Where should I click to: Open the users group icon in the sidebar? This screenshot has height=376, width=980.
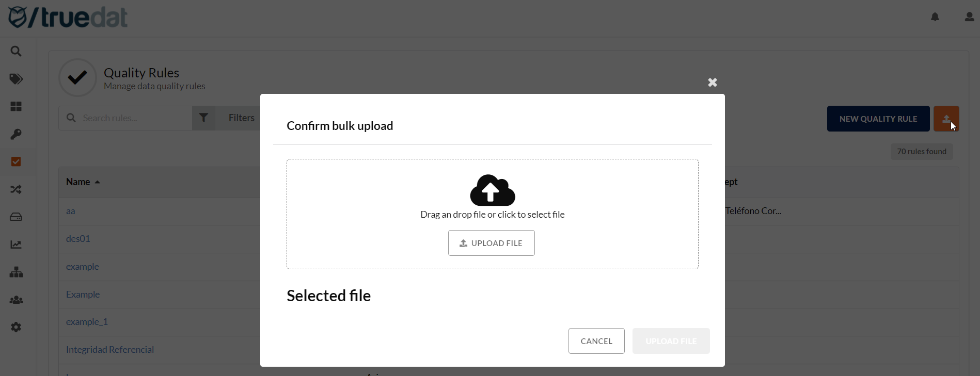pos(16,300)
